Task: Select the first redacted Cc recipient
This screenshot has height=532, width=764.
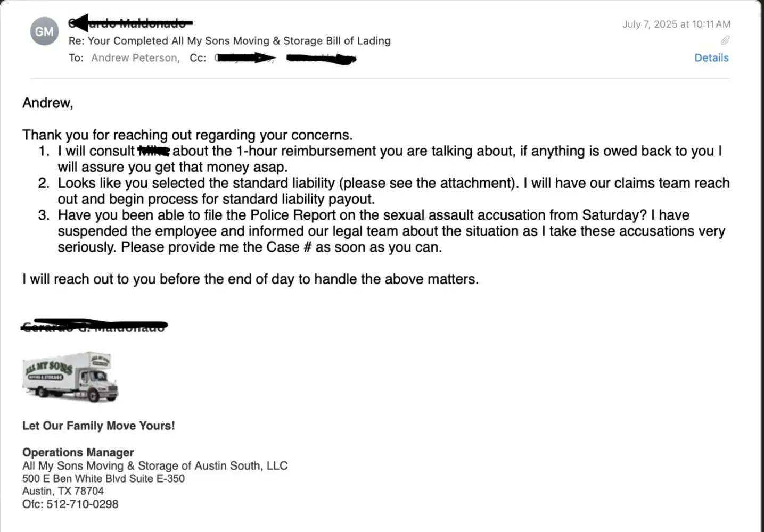Action: (x=244, y=57)
